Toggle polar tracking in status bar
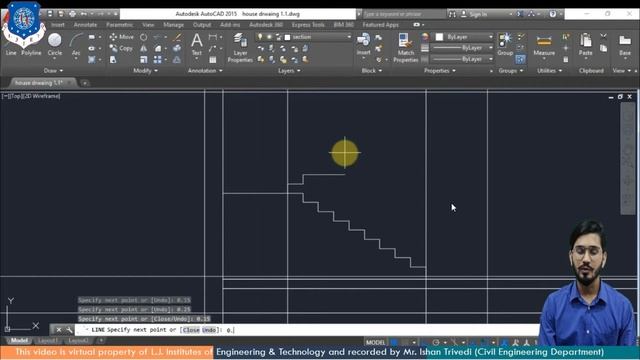The image size is (640, 360). click(x=436, y=342)
